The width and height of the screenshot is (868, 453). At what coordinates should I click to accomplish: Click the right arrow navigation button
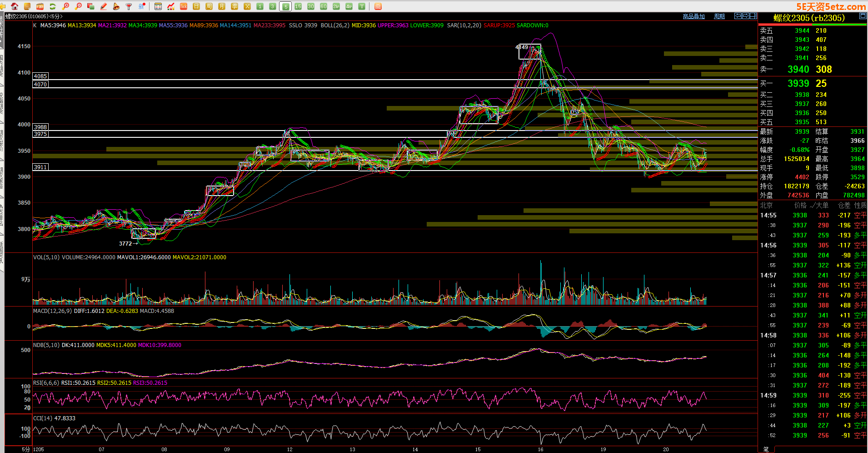pyautogui.click(x=746, y=16)
